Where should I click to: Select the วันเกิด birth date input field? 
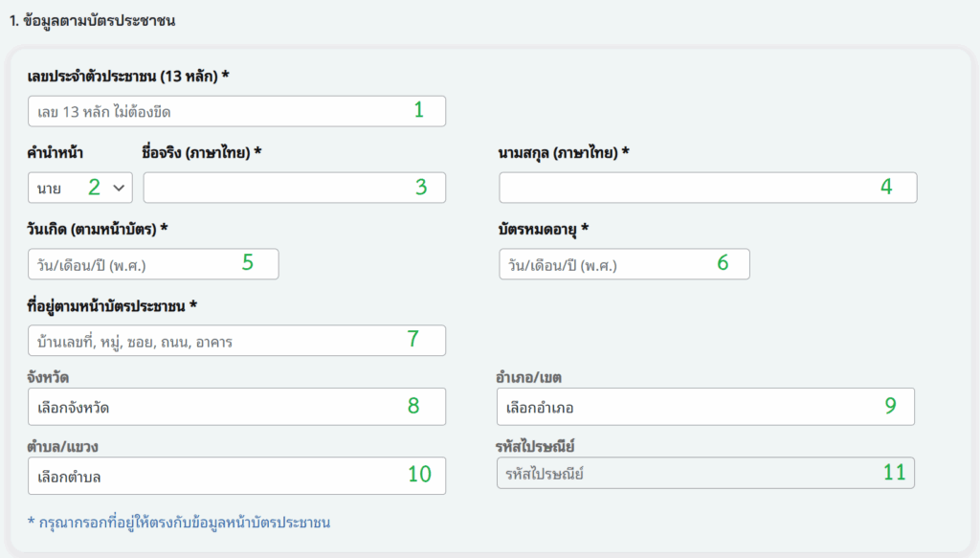tap(153, 264)
